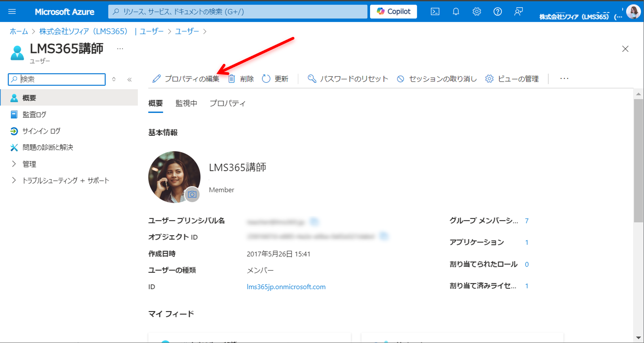The width and height of the screenshot is (644, 343).
Task: Open アプリケーション count 1
Action: [x=527, y=242]
